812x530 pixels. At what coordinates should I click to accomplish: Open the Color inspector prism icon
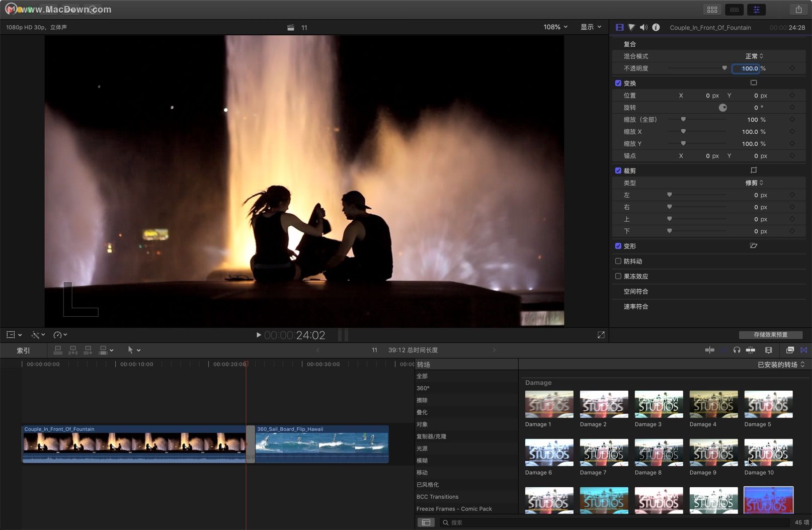pyautogui.click(x=631, y=27)
